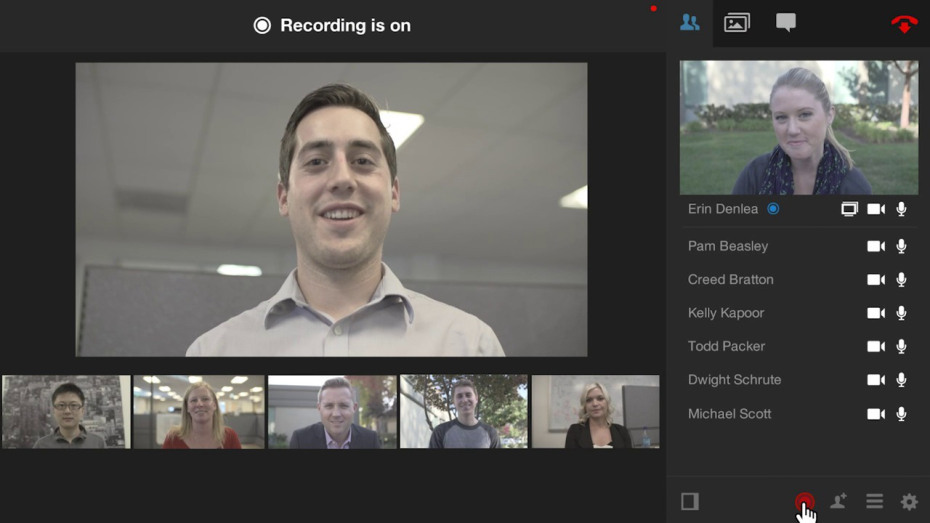930x523 pixels.
Task: Click Erin Denlea's blue active indicator
Action: (x=773, y=209)
